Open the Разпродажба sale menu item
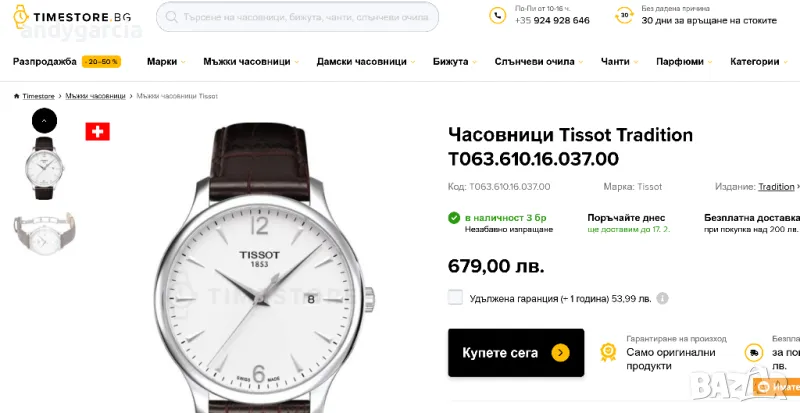800x413 pixels. (66, 62)
